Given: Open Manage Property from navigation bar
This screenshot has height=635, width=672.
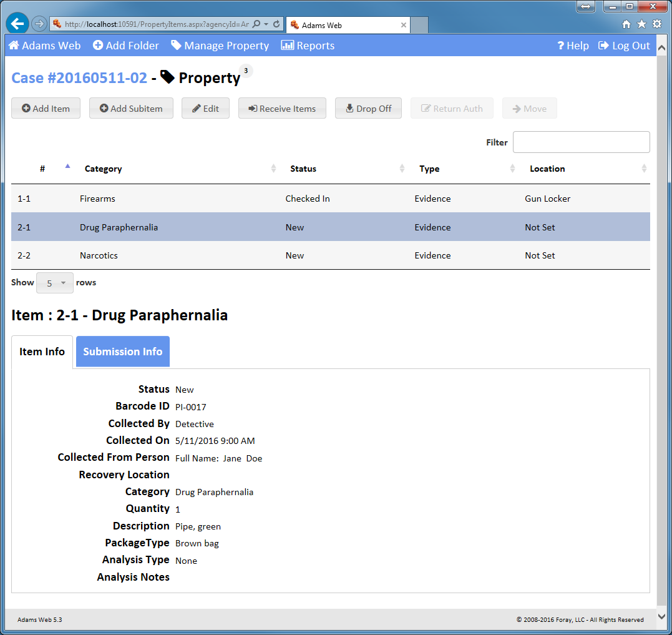Looking at the screenshot, I should click(x=220, y=46).
